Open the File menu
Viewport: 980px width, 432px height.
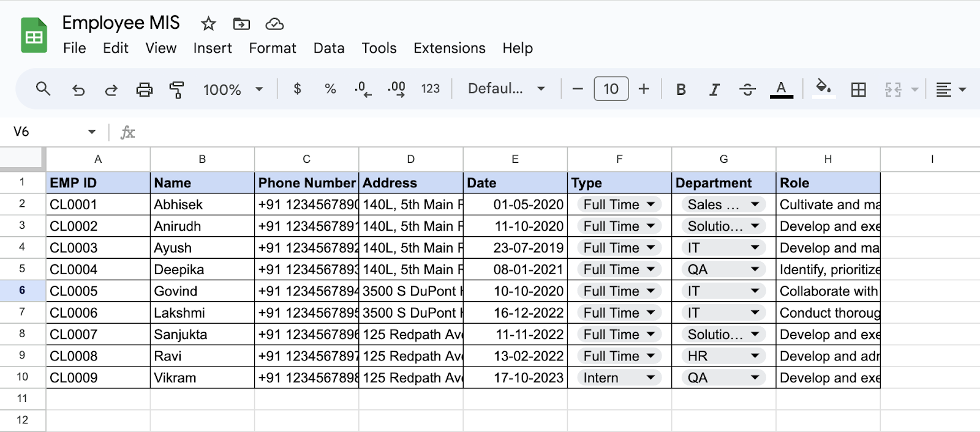(x=75, y=48)
